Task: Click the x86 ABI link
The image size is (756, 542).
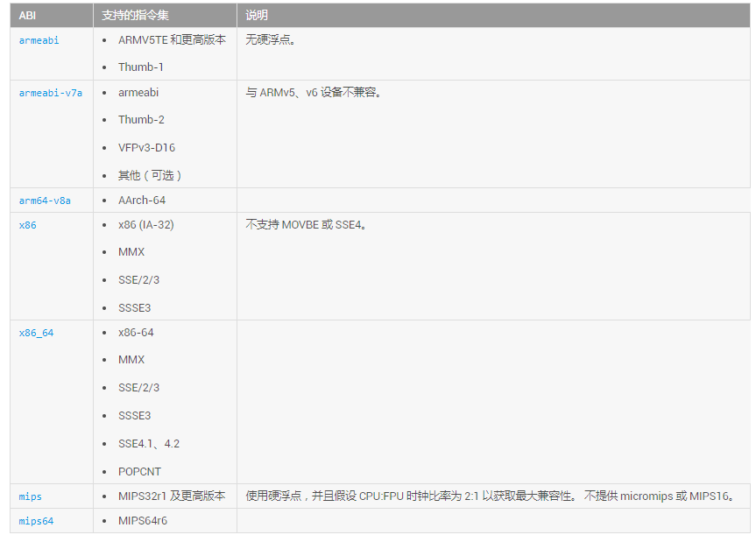Action: [x=27, y=225]
